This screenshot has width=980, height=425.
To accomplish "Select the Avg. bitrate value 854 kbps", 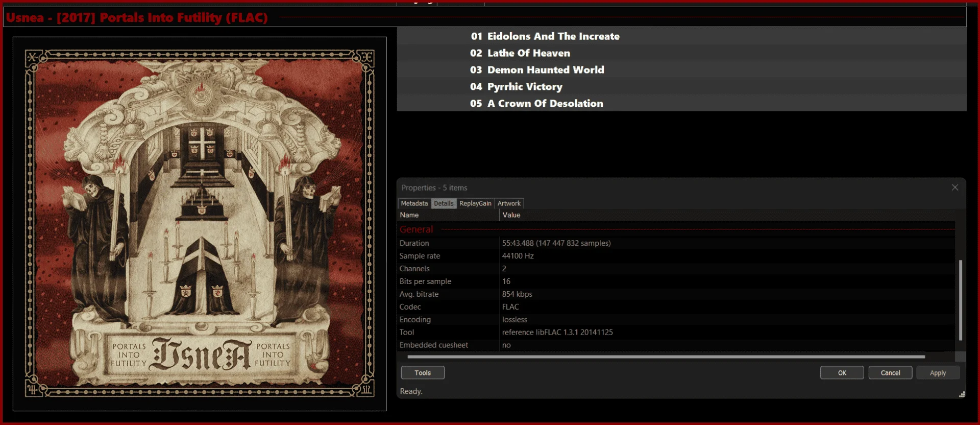I will click(517, 294).
